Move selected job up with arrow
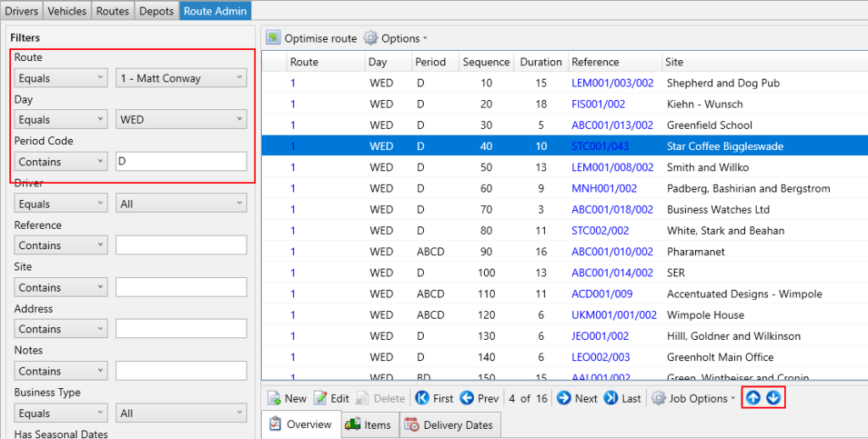The width and height of the screenshot is (868, 439). 753,397
